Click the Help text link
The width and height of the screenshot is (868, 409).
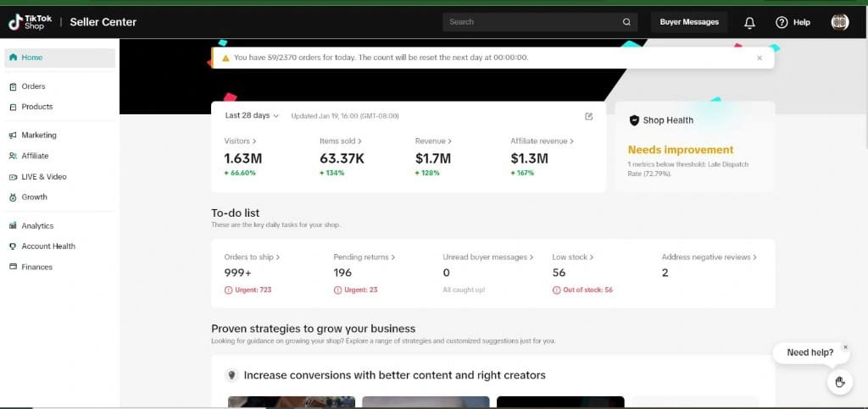coord(802,23)
